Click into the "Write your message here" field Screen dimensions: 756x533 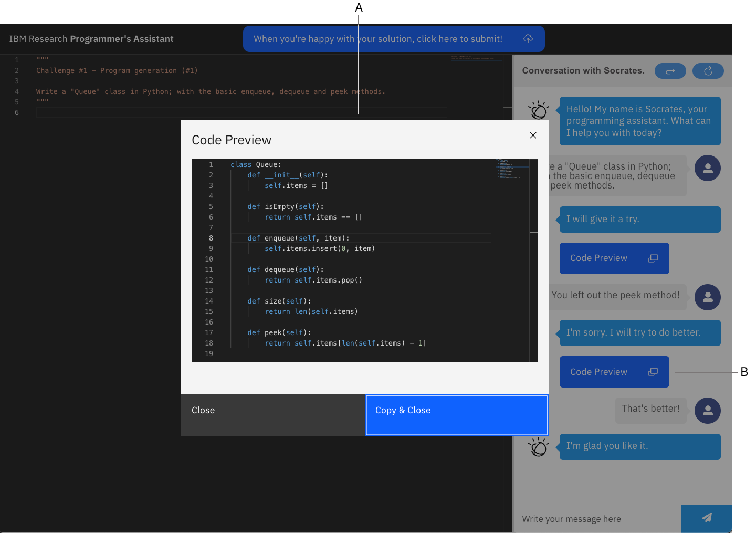[597, 519]
